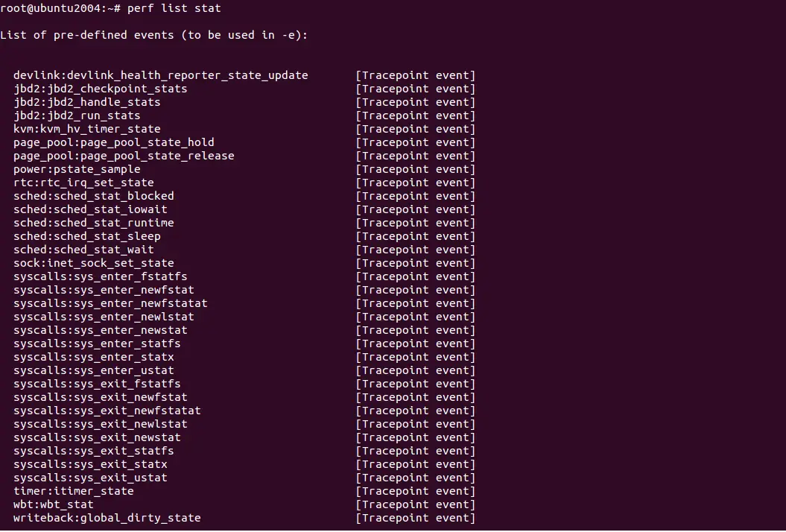Click page_pool:page_pool_state_hold text

click(114, 142)
